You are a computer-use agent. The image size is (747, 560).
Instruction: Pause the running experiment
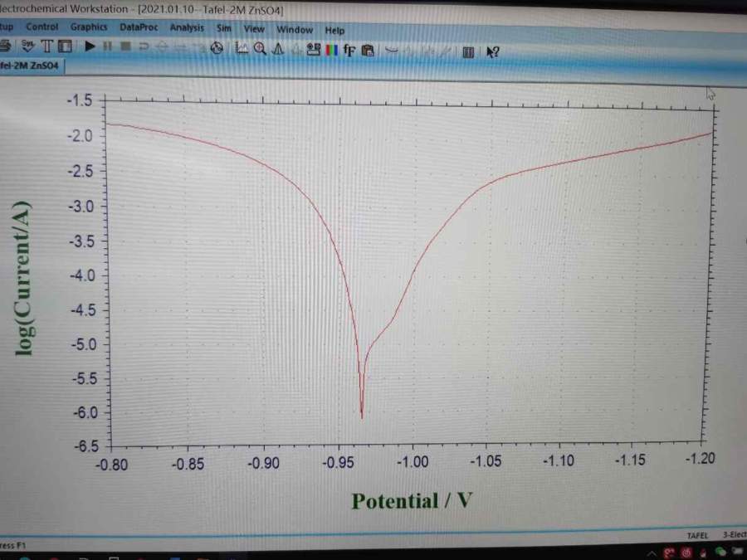coord(108,46)
